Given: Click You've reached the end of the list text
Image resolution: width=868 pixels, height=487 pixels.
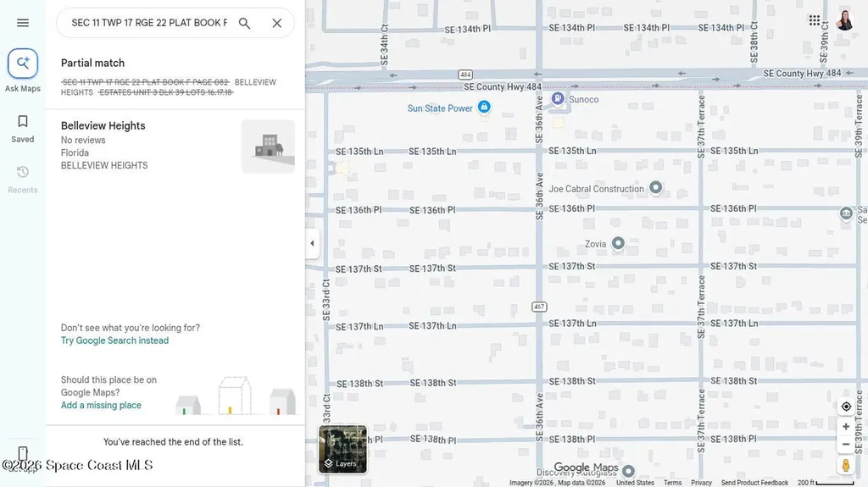Looking at the screenshot, I should click(x=173, y=441).
